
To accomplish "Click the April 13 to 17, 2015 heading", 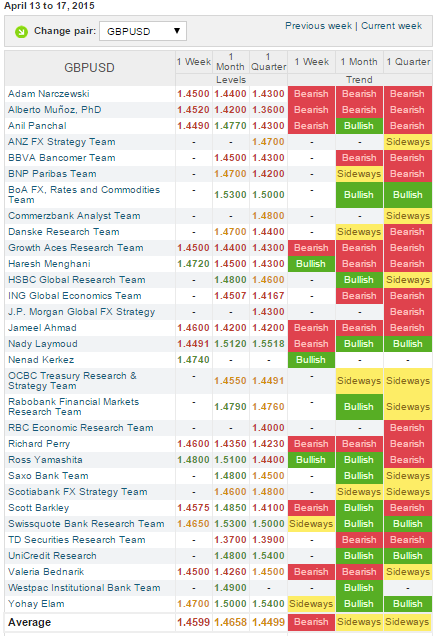I will coord(49,6).
